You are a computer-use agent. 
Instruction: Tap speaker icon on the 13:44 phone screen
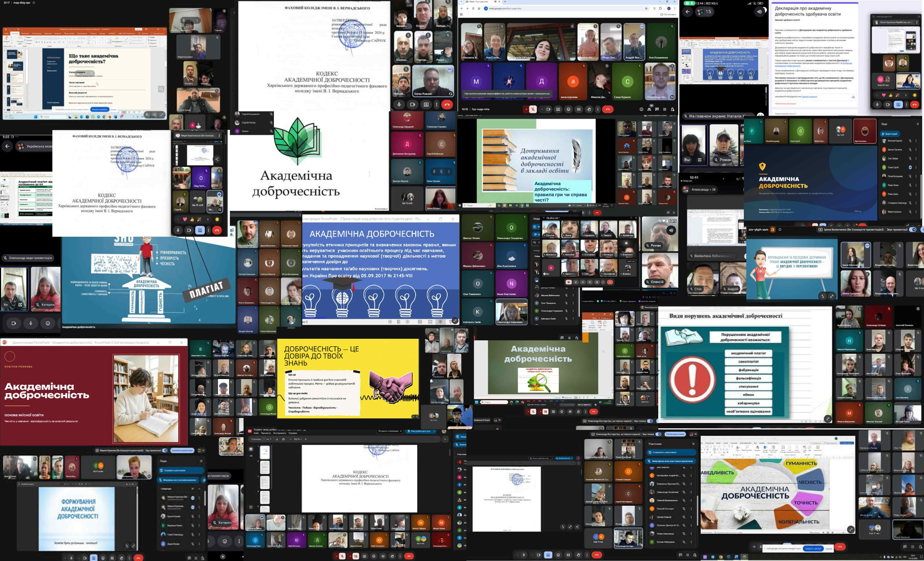point(759,12)
